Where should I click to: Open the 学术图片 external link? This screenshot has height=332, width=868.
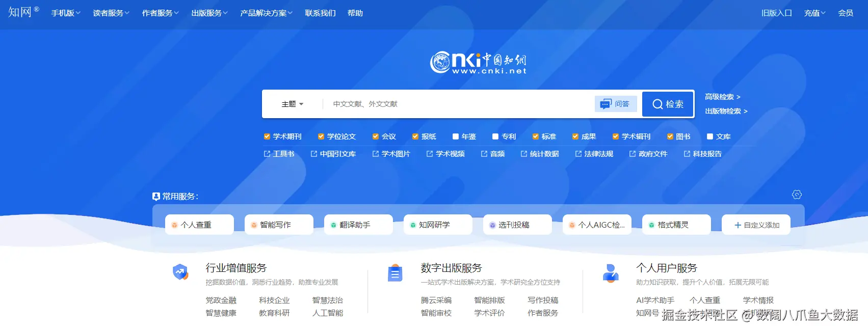(x=391, y=154)
